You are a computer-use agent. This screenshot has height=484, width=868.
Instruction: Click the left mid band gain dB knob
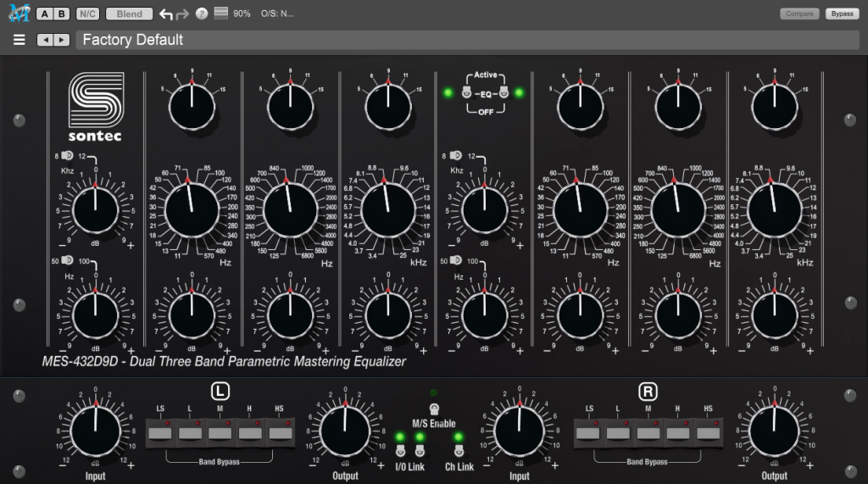(290, 315)
